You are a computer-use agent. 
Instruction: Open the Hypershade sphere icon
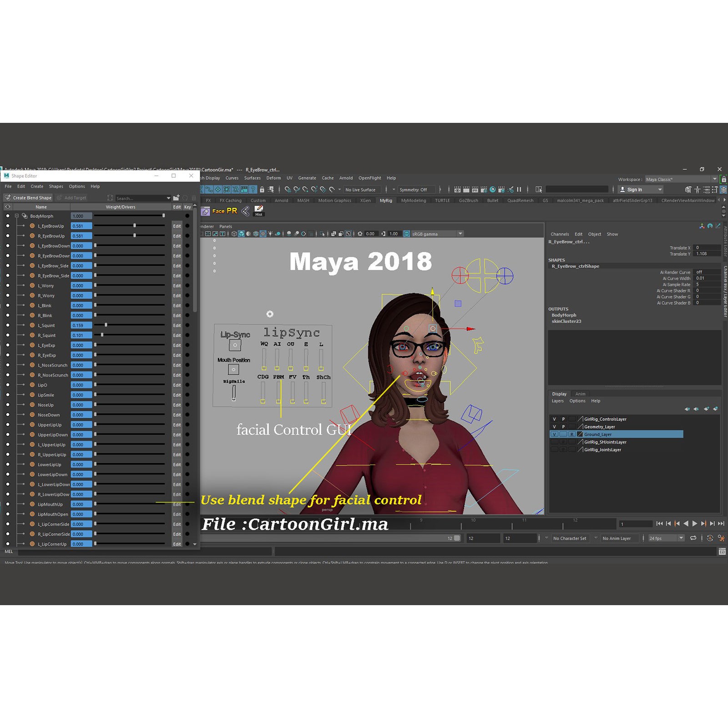(x=492, y=189)
